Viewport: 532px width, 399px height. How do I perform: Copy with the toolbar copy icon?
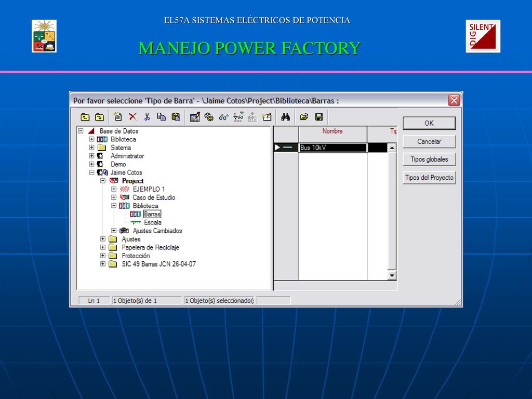pos(161,117)
